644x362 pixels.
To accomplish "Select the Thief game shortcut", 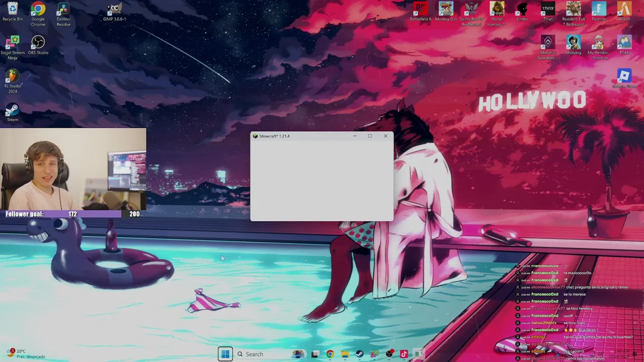I will 548,12.
